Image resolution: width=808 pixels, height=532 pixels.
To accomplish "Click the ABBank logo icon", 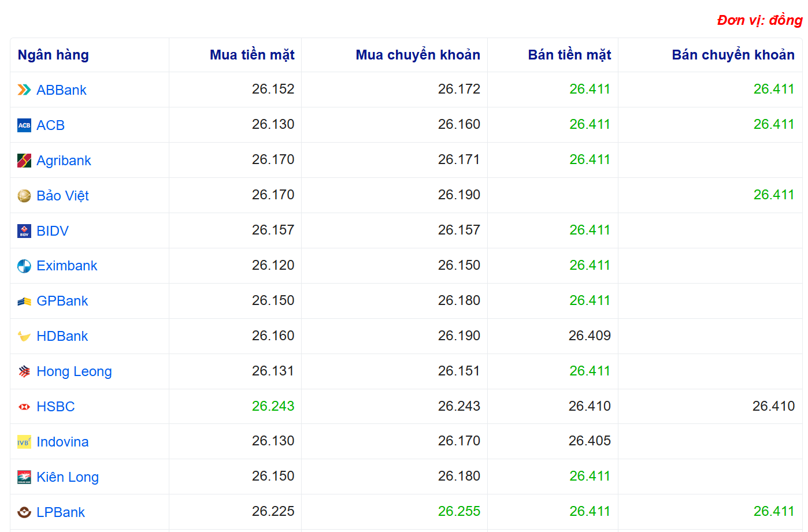I will tap(24, 90).
